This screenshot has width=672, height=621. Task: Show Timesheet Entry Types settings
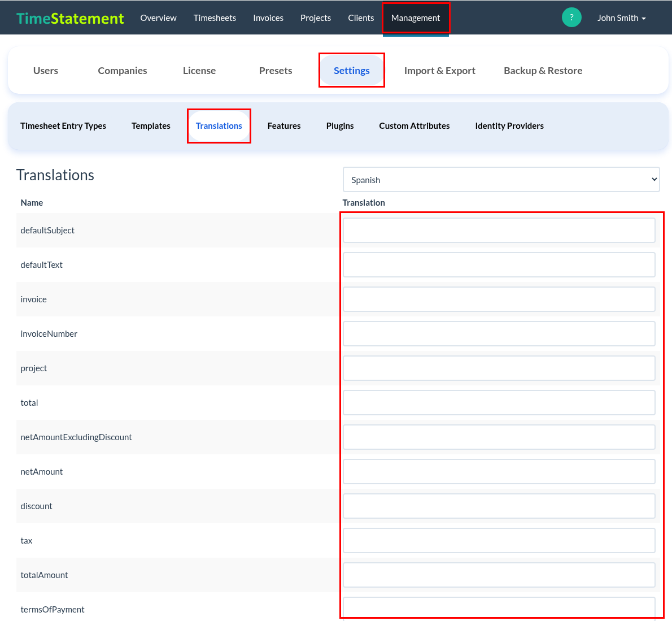[x=63, y=125]
